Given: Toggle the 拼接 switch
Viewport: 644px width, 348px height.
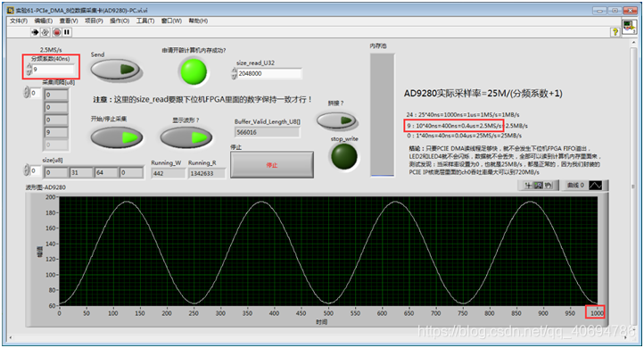Looking at the screenshot, I should (x=336, y=120).
